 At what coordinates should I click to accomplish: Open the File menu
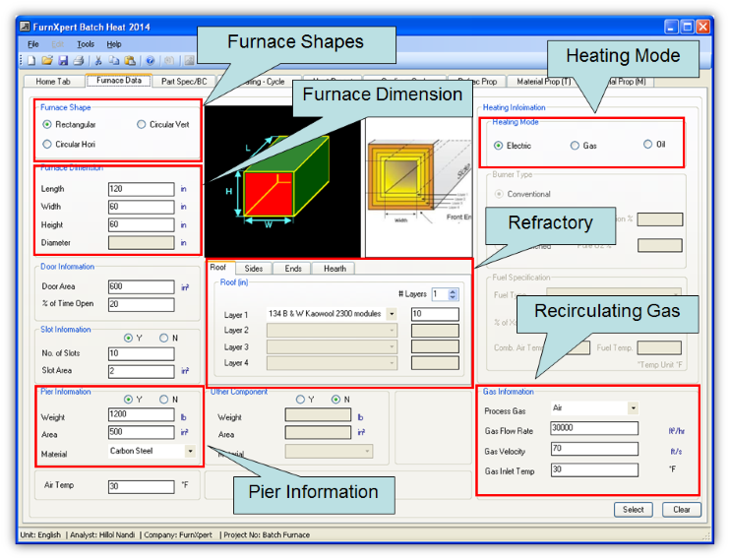tap(33, 44)
